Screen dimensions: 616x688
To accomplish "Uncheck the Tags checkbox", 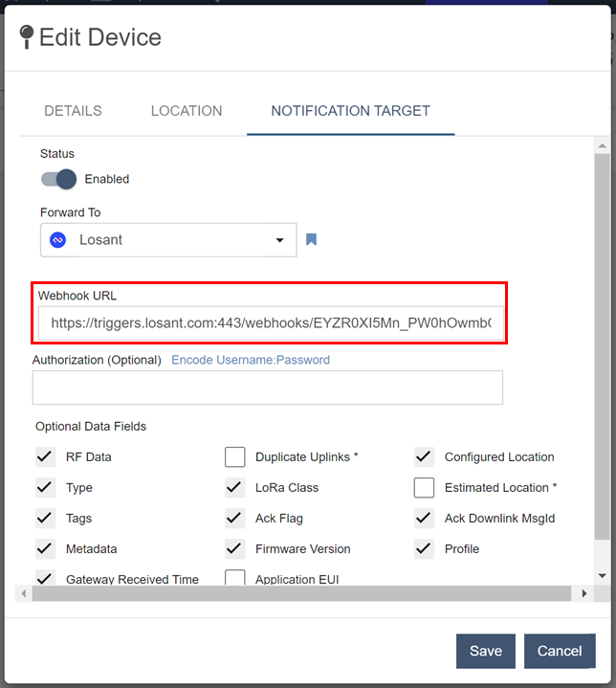I will point(45,519).
